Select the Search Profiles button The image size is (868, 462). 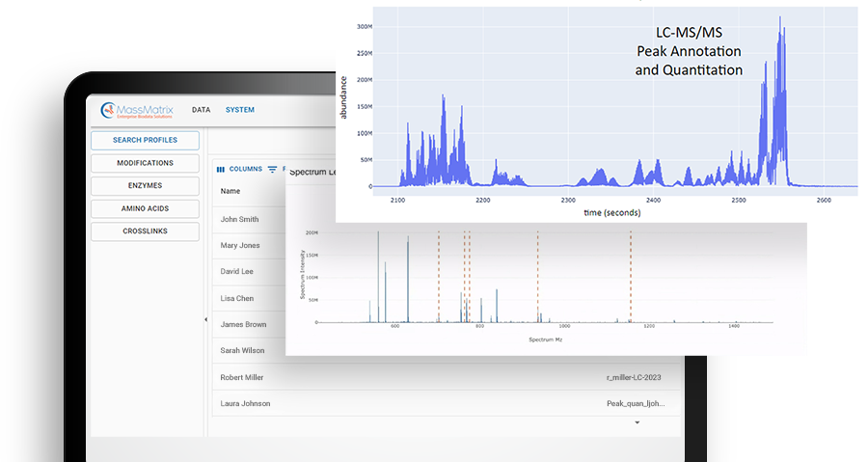145,140
